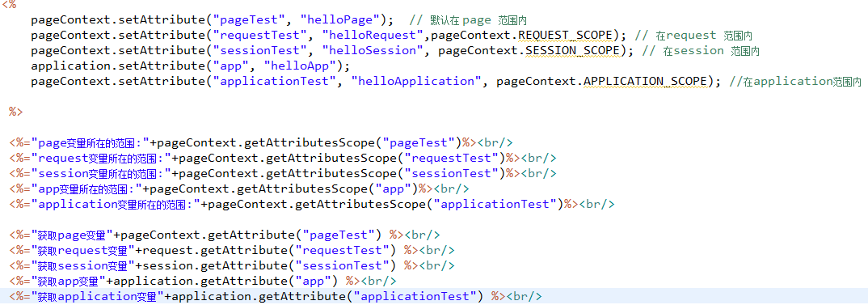Click comment 默认在 page 范围内
The height and width of the screenshot is (305, 868).
point(468,20)
